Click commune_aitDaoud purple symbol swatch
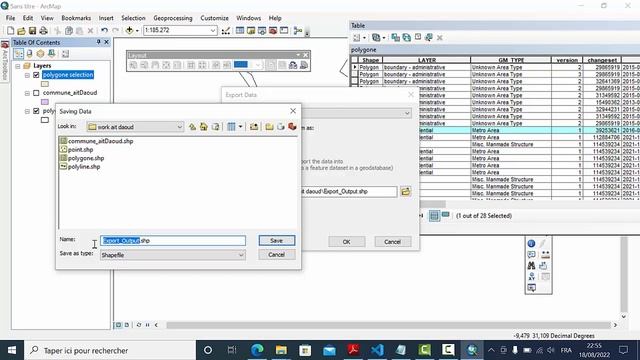 click(x=45, y=102)
